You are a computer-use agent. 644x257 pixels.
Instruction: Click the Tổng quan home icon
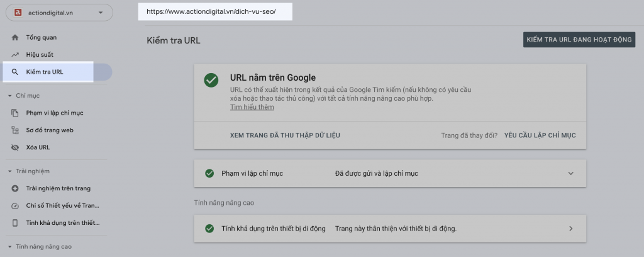pos(15,37)
